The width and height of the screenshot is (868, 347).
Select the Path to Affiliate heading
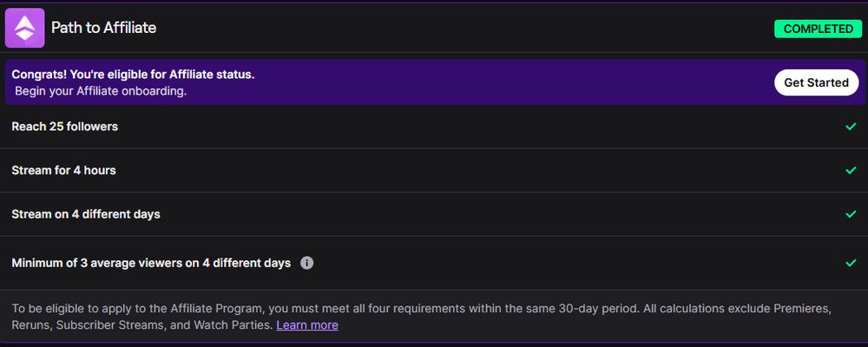pos(103,28)
